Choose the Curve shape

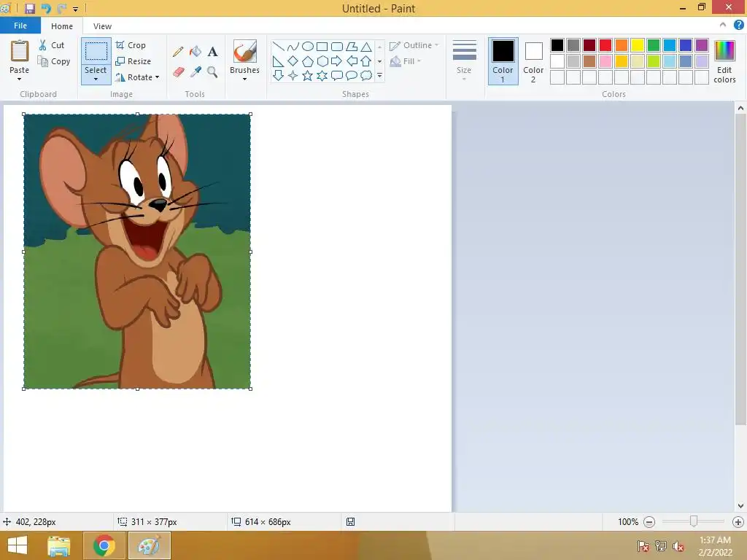(x=293, y=46)
